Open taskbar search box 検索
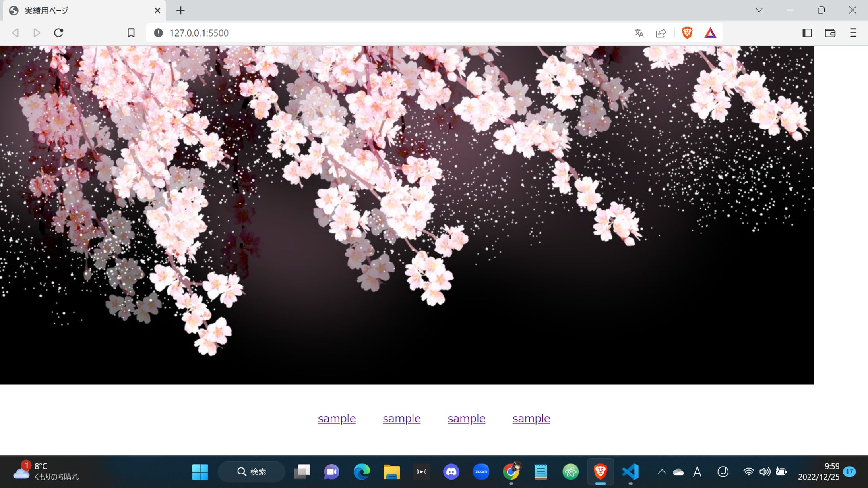 (x=252, y=472)
